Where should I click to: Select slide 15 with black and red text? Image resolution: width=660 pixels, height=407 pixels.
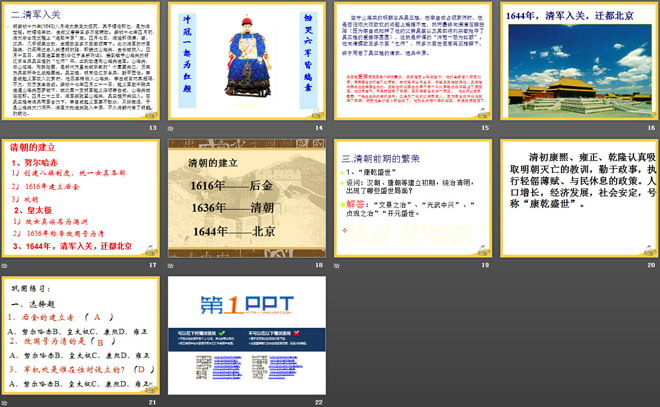pos(415,63)
